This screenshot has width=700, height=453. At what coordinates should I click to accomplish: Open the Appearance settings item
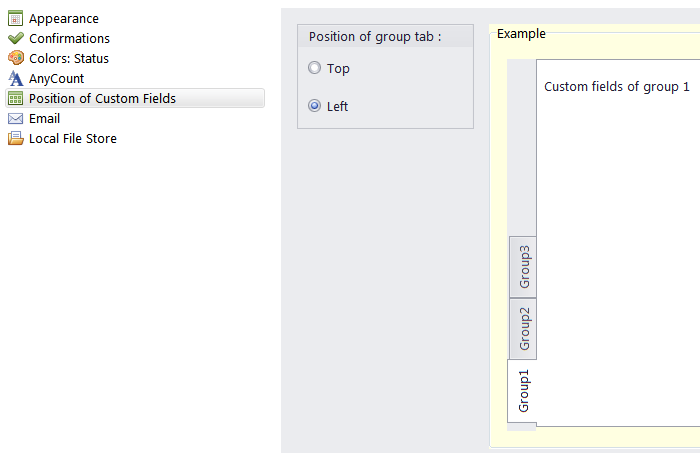click(64, 19)
